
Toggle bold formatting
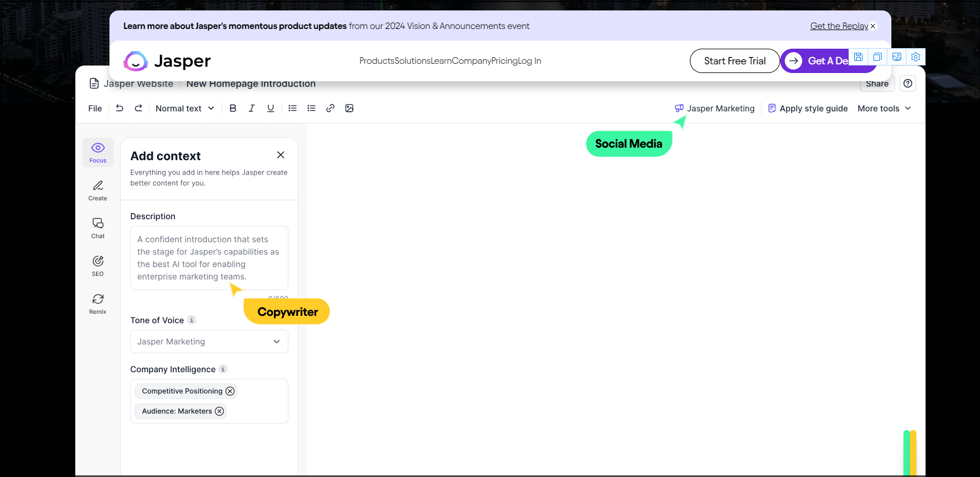point(233,108)
